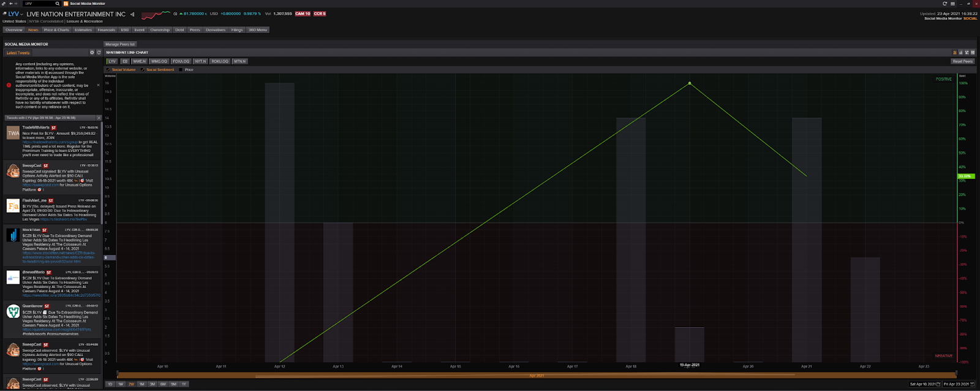The image size is (980, 391).
Task: Close the Tweets with LYV filter
Action: [99, 118]
